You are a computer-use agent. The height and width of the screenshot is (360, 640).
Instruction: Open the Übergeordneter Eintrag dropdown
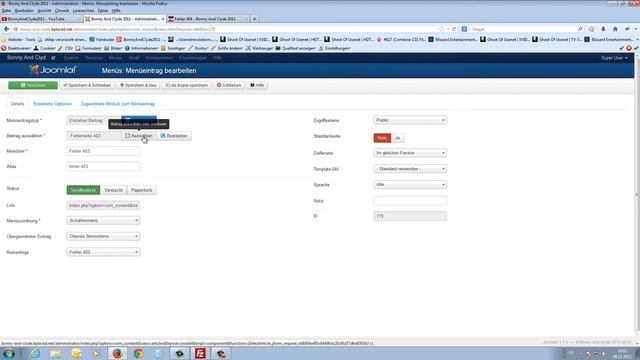(103, 236)
